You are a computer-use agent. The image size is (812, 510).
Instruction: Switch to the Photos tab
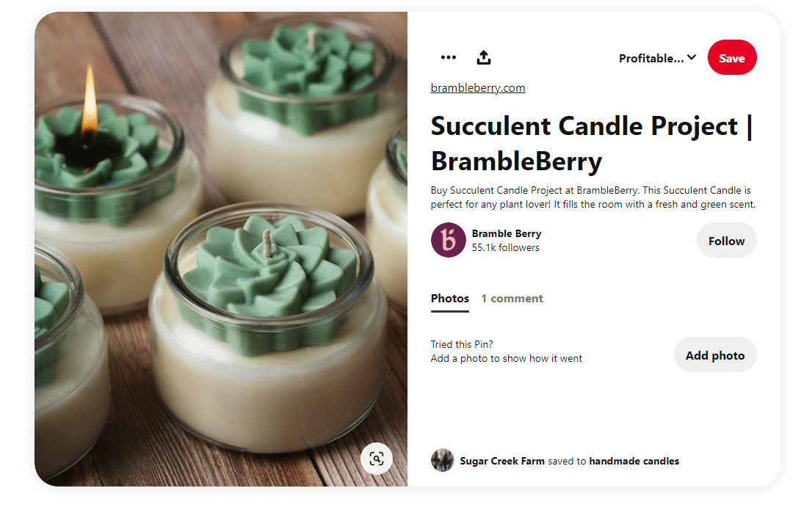tap(450, 299)
